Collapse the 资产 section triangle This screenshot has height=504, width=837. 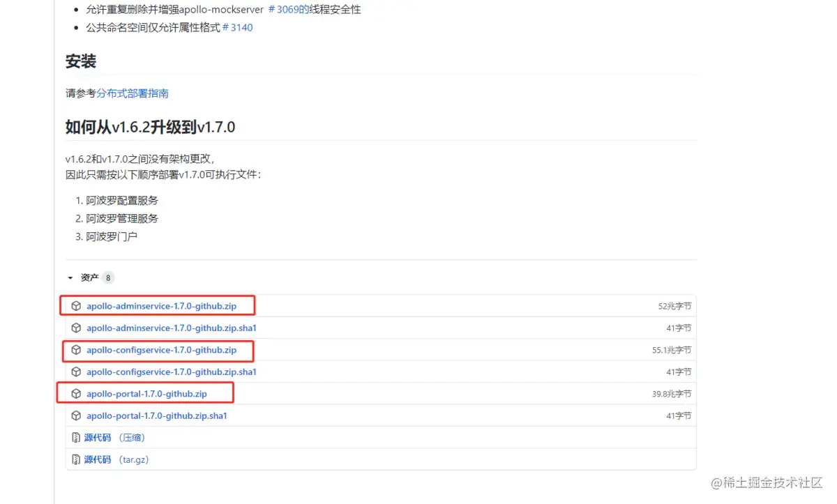coord(70,278)
